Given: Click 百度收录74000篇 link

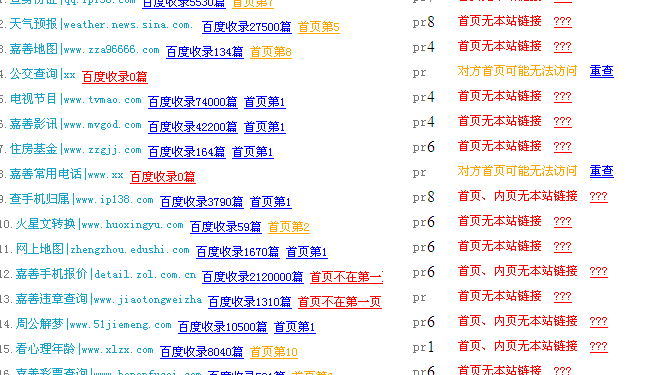Looking at the screenshot, I should coord(193,102).
